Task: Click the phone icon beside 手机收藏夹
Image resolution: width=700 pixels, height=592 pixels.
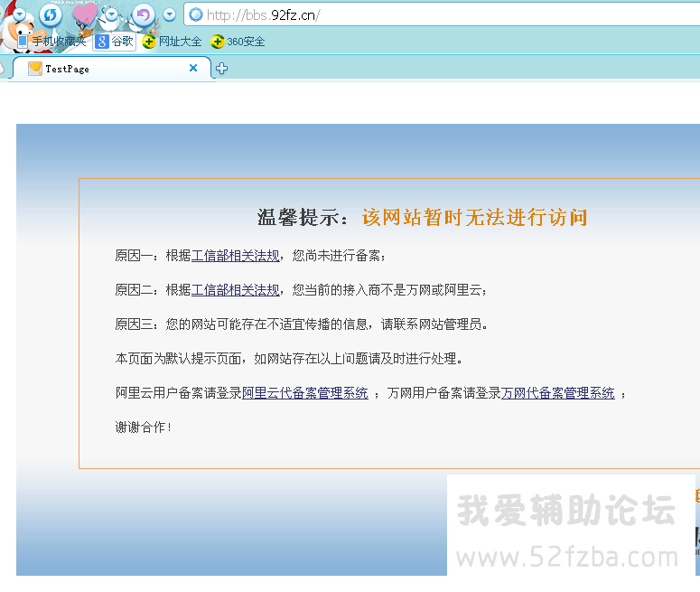Action: point(23,42)
